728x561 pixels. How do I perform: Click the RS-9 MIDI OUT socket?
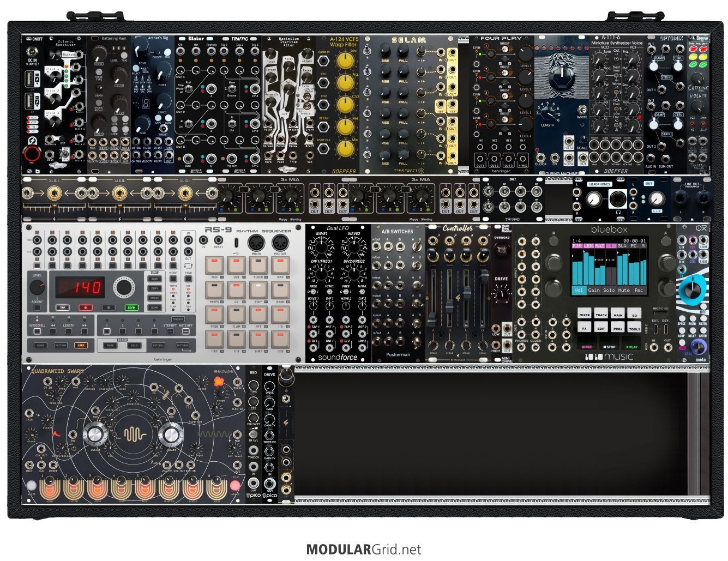click(280, 243)
